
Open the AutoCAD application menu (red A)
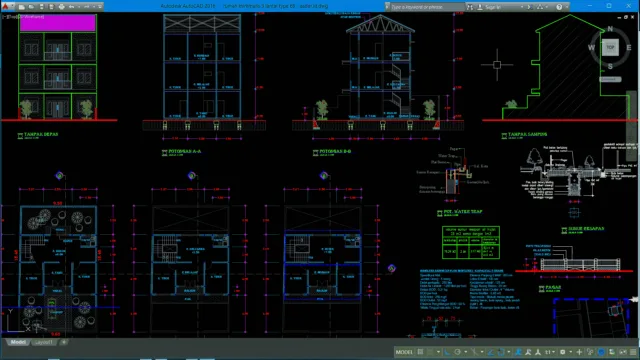pos(5,6)
